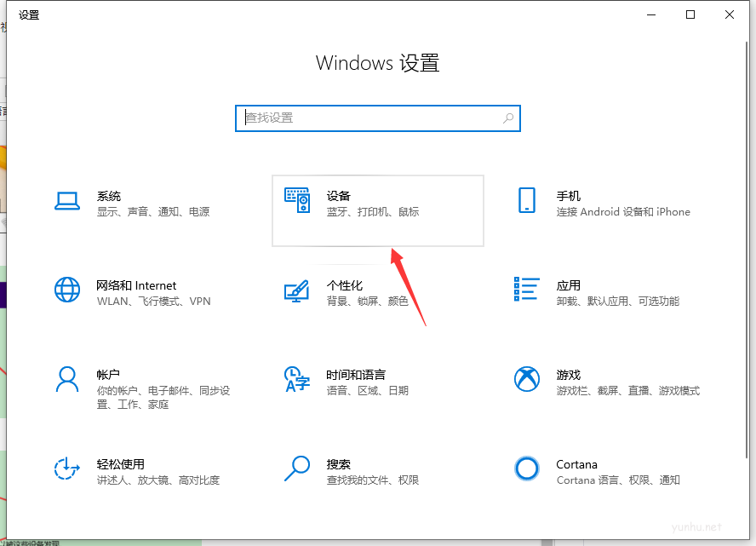The image size is (756, 546).
Task: Click the Cortana circle icon
Action: pyautogui.click(x=527, y=468)
